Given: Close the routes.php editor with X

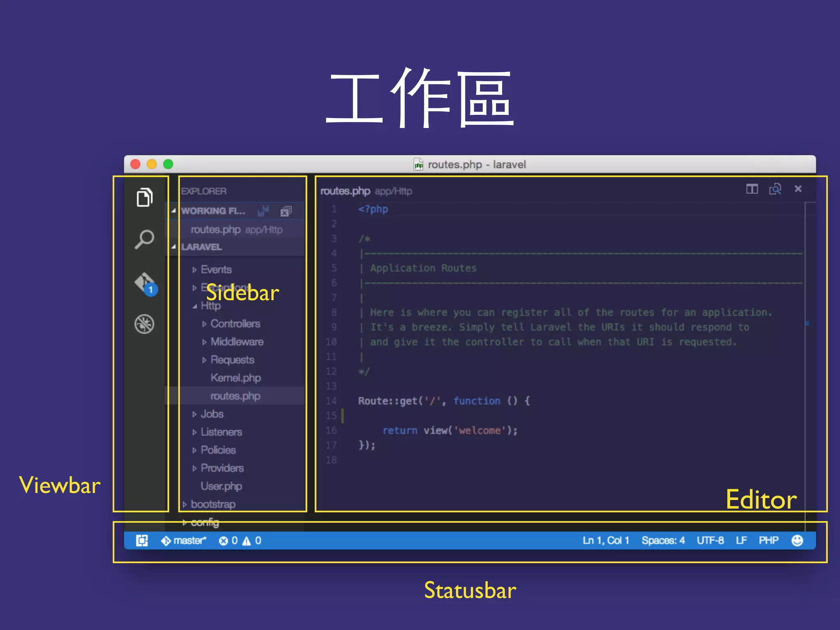Looking at the screenshot, I should point(798,189).
